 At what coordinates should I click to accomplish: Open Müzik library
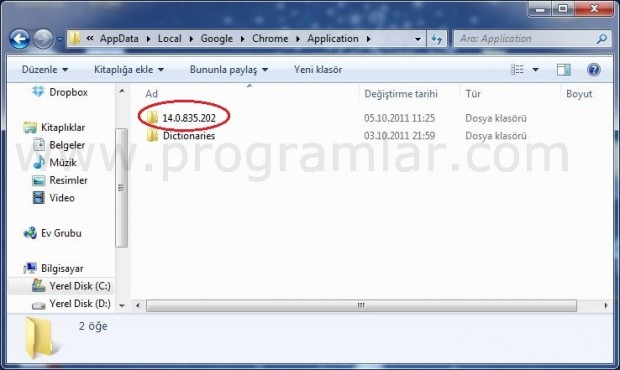coord(63,162)
